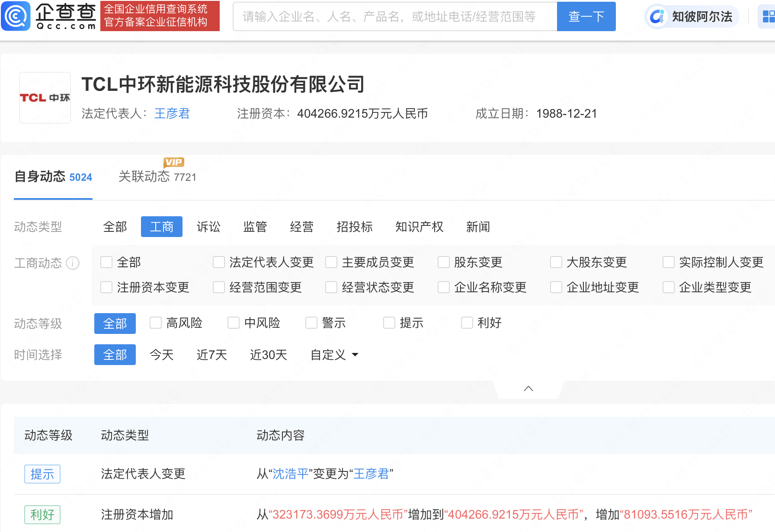Screen dimensions: 775x532
Task: Open the 王彦君 link in change record
Action: click(x=371, y=474)
